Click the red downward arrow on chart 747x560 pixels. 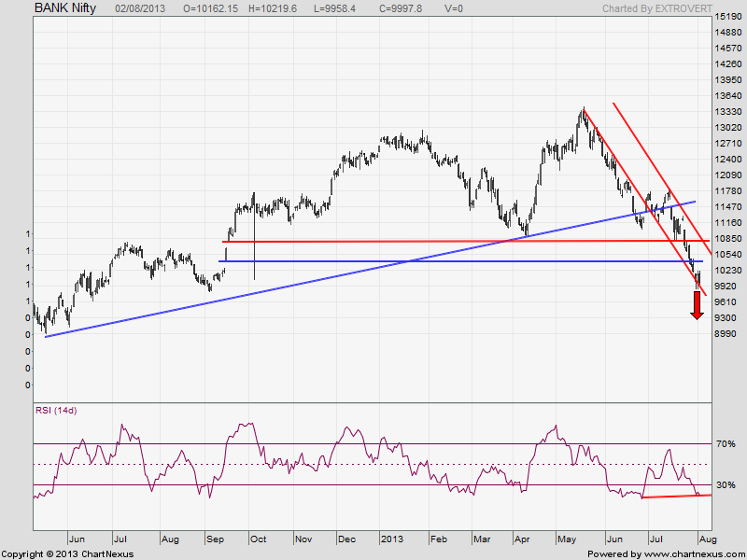tap(697, 305)
